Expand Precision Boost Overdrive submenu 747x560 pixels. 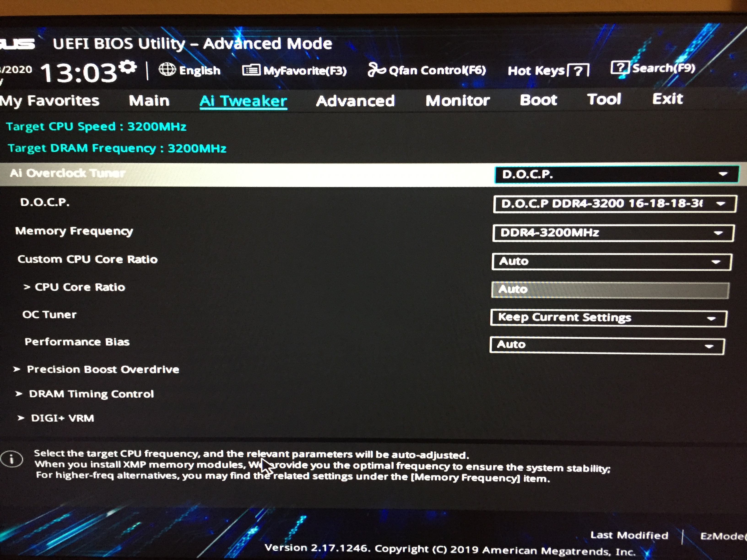103,369
